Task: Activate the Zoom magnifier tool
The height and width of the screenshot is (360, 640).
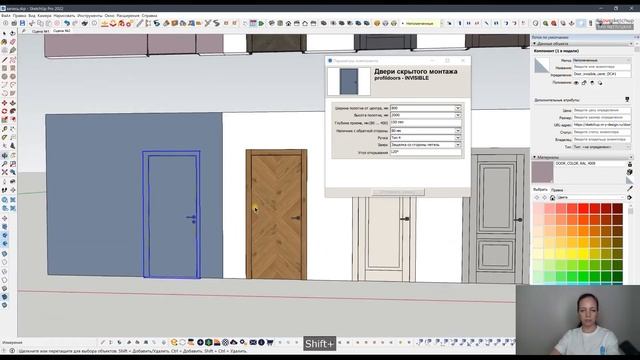Action: click(x=4, y=164)
